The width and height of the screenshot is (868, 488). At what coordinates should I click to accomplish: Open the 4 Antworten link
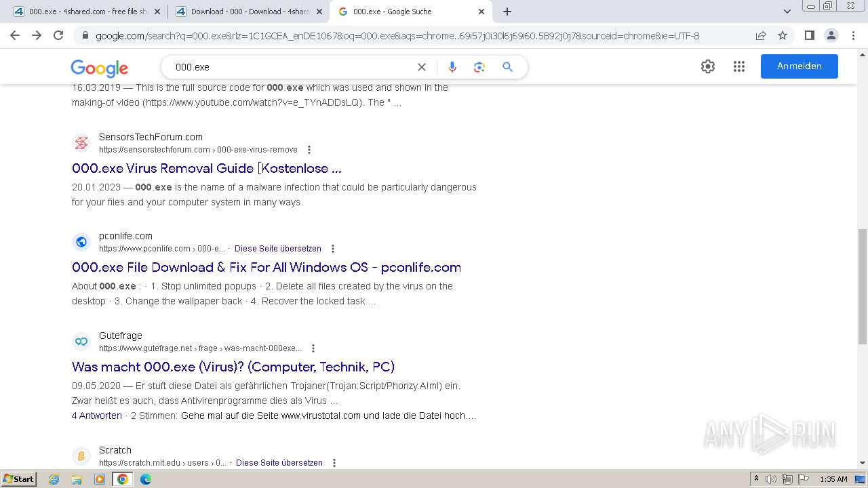(x=97, y=415)
